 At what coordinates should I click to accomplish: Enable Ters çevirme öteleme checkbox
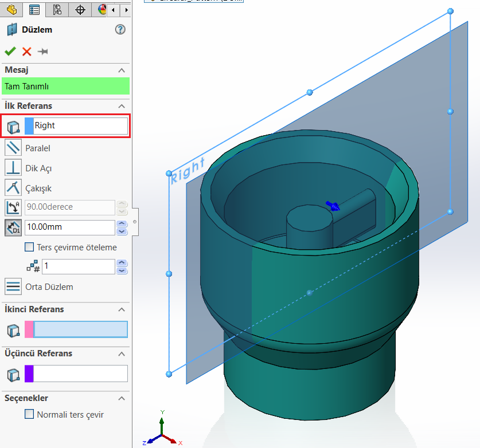pos(29,247)
